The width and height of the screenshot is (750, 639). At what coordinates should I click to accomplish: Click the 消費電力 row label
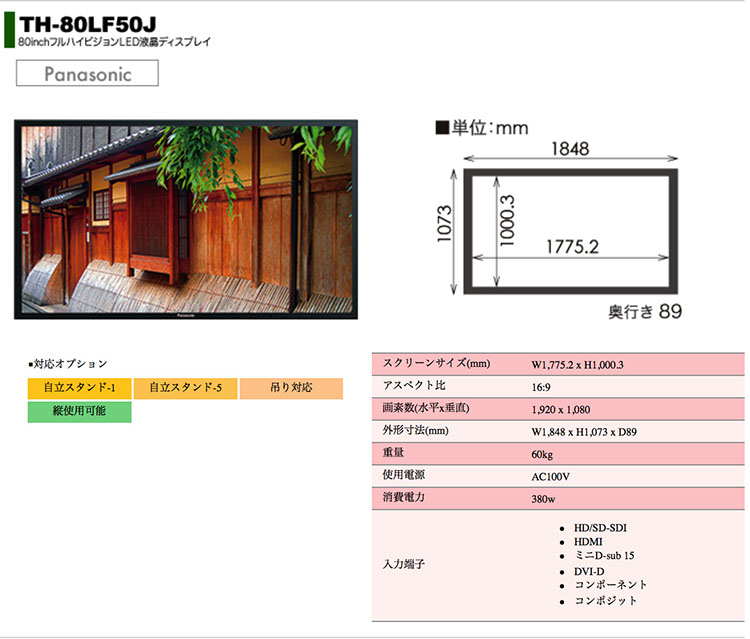pos(404,497)
